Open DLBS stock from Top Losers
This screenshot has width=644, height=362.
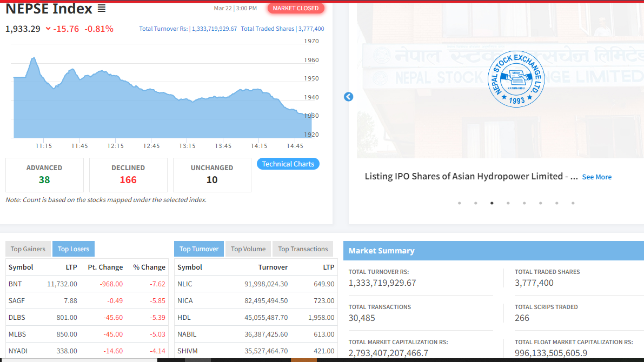click(x=17, y=318)
